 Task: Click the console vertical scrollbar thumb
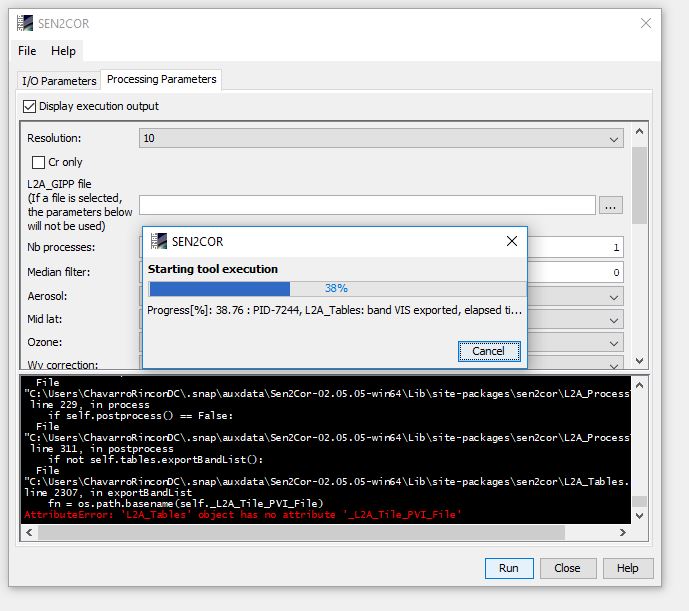(x=639, y=502)
